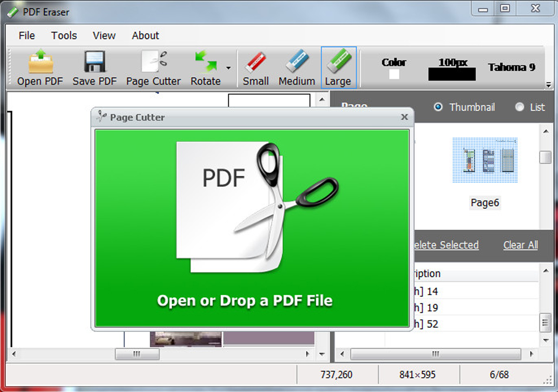Viewport: 558px width, 392px height.
Task: Open the Tools menu
Action: pyautogui.click(x=64, y=35)
